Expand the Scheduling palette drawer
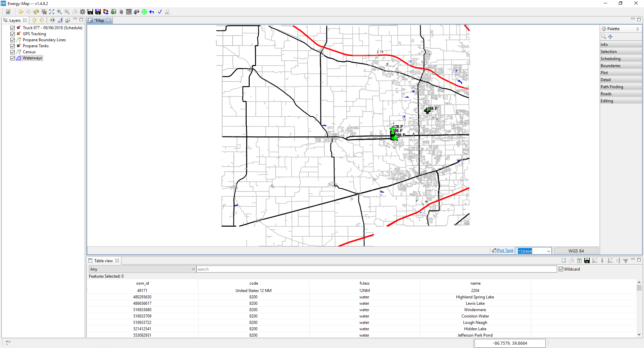 [x=621, y=59]
